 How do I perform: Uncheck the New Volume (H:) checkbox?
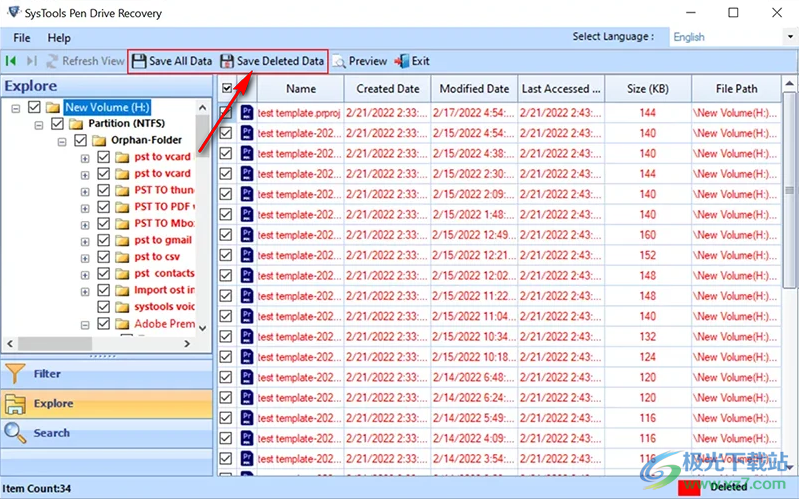[x=34, y=107]
